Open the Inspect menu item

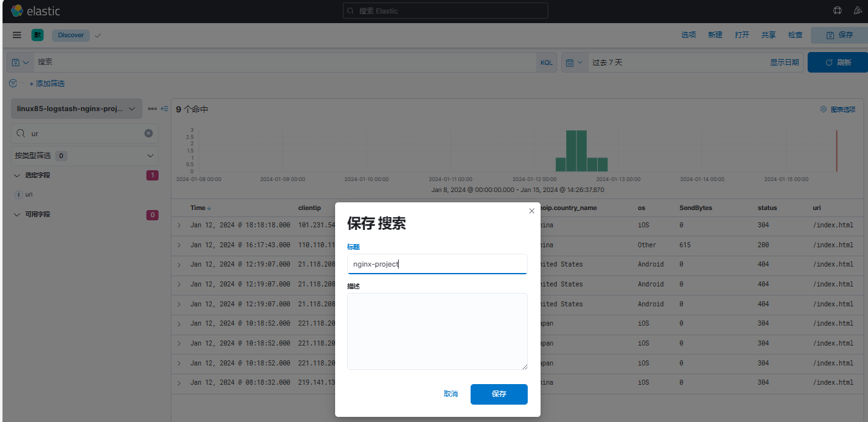(x=795, y=35)
